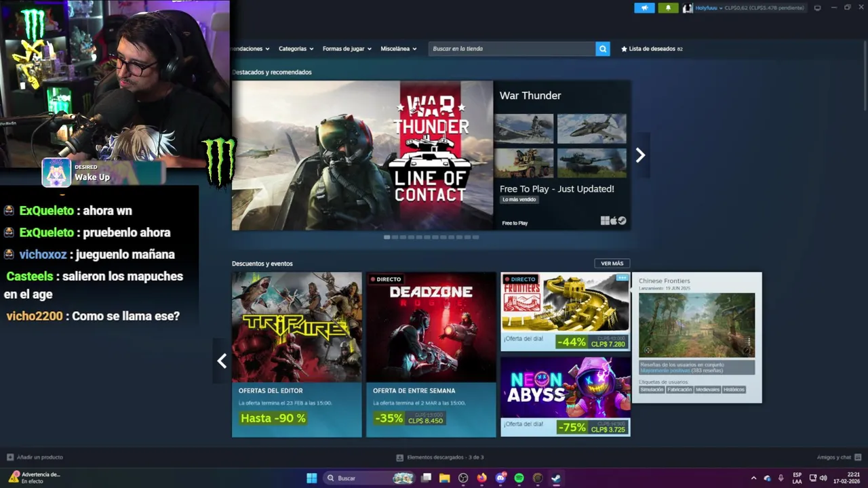Click the search magnifier button in store
This screenshot has height=488, width=868.
click(x=603, y=49)
